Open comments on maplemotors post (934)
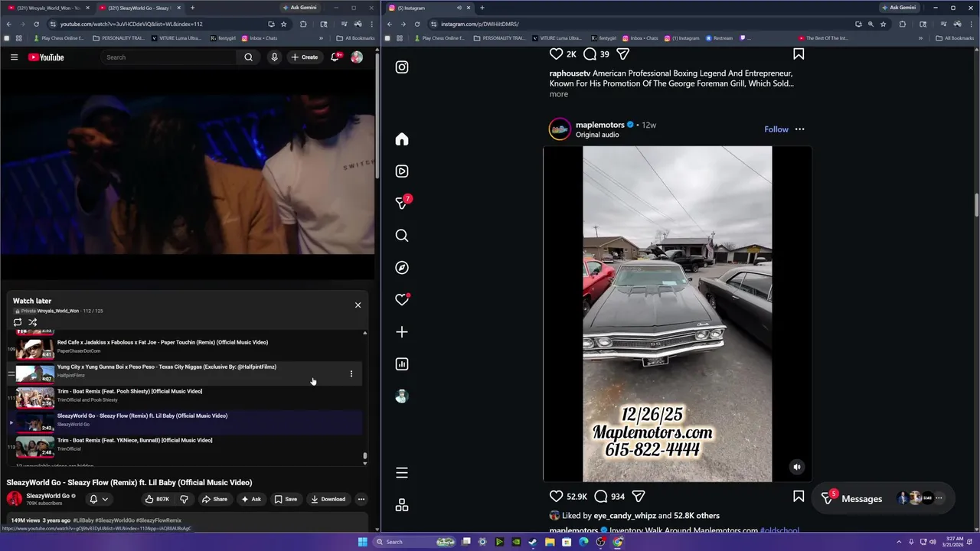This screenshot has height=551, width=980. pyautogui.click(x=601, y=497)
